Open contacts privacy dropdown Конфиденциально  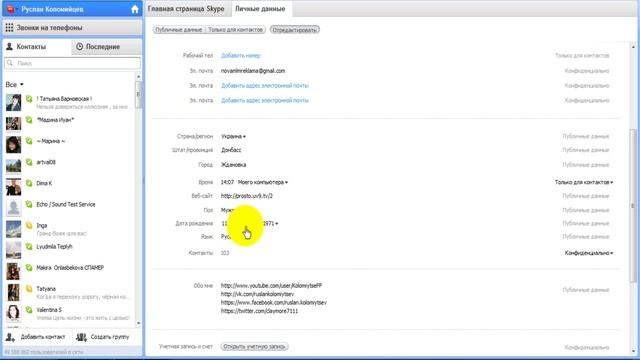coord(589,253)
